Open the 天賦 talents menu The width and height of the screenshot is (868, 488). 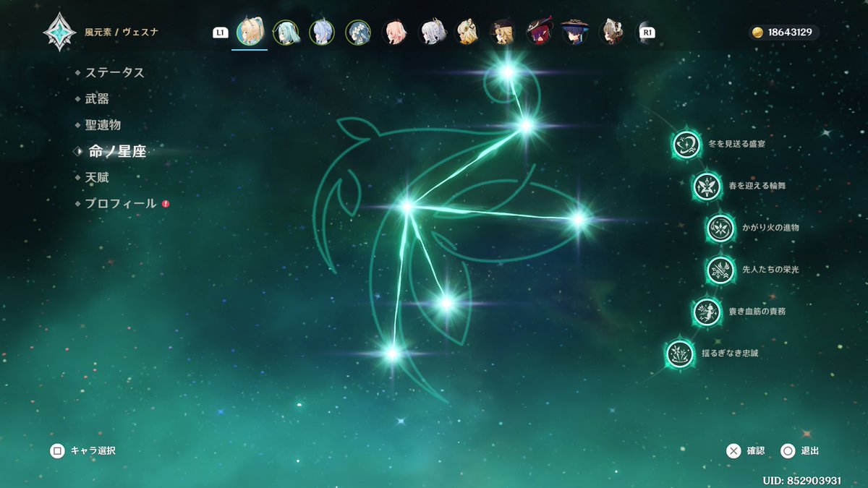click(97, 177)
